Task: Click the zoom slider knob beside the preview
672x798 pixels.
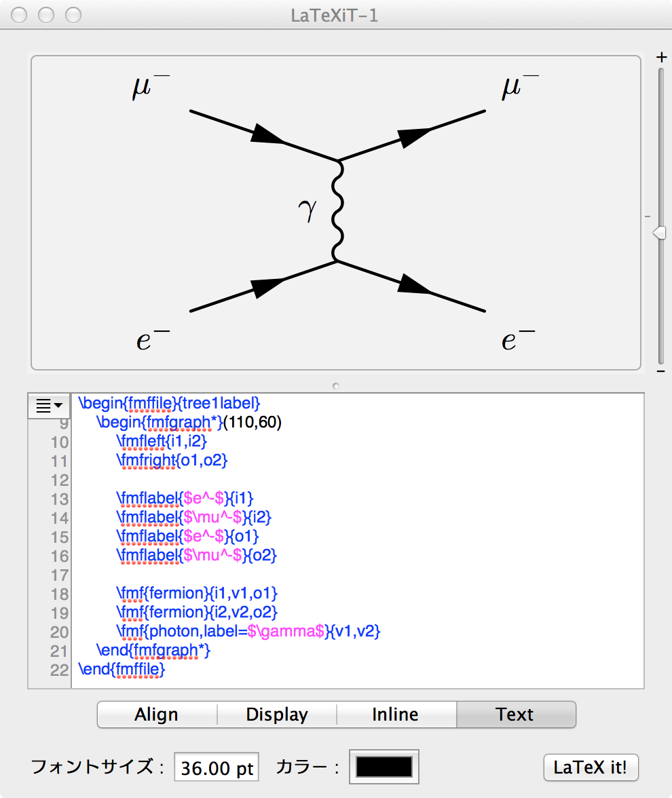Action: [659, 233]
